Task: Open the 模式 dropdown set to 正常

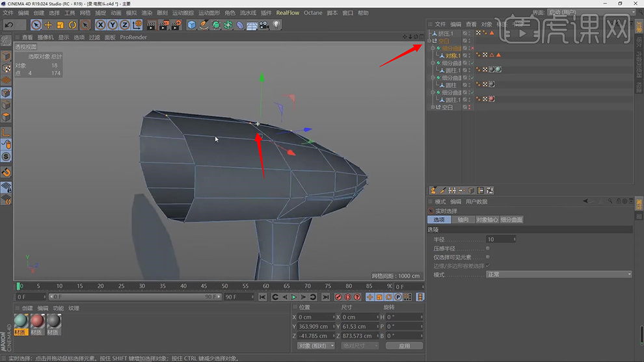Action: click(559, 275)
